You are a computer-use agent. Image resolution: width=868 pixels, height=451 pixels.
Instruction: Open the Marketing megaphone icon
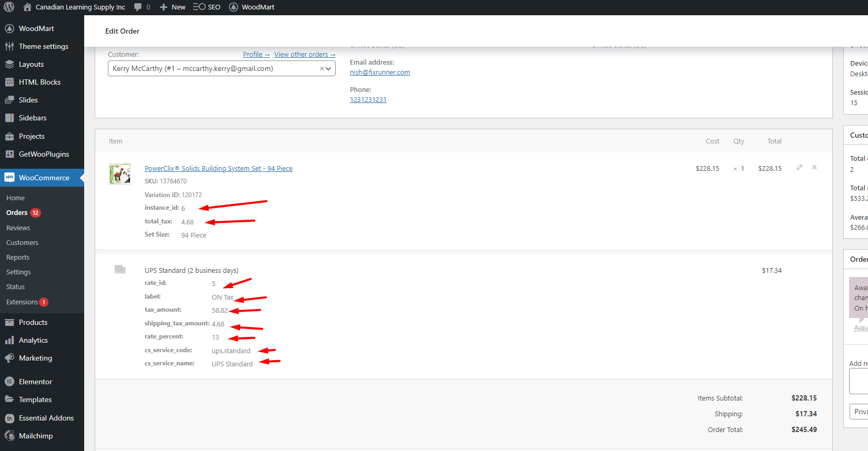click(9, 358)
